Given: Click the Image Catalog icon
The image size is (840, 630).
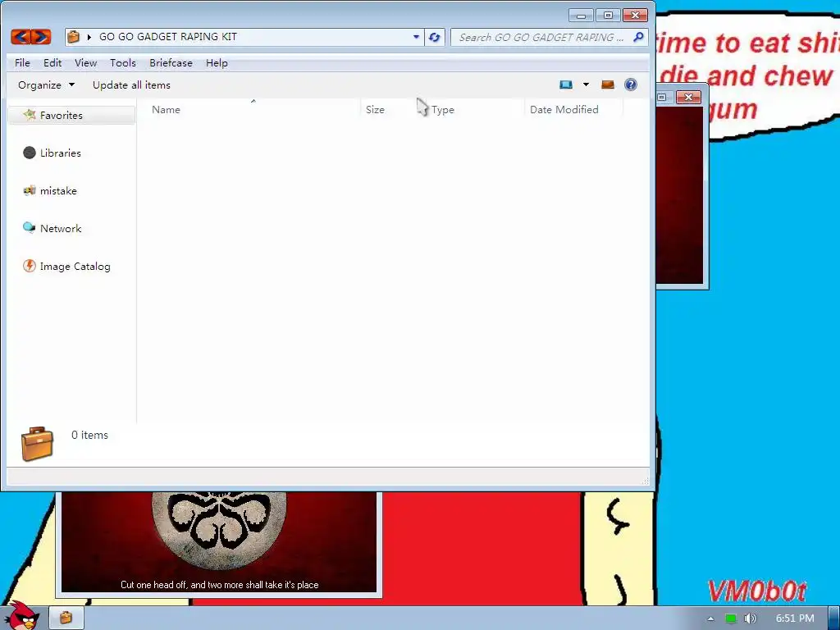Looking at the screenshot, I should [x=30, y=266].
